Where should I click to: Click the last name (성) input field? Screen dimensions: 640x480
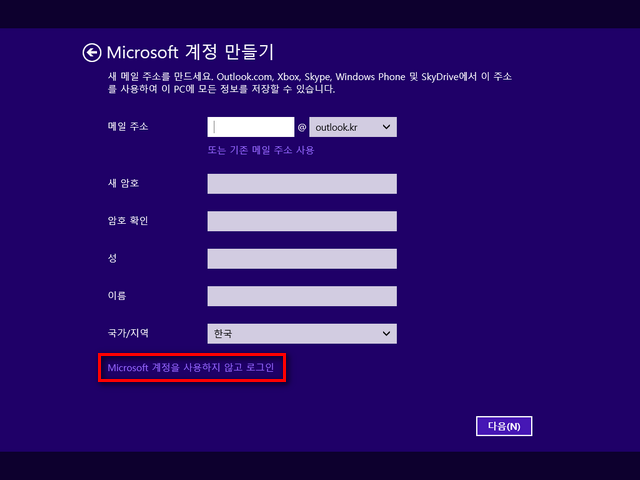tap(302, 259)
